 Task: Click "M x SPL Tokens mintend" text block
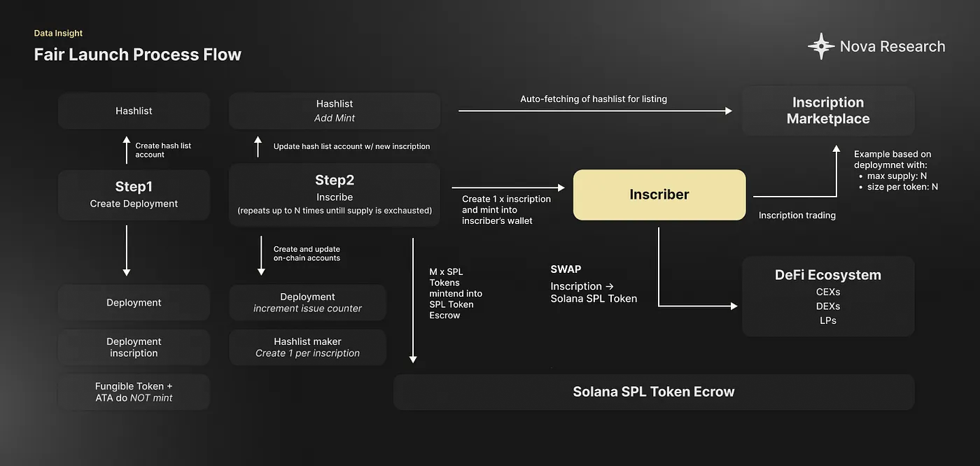[x=456, y=293]
